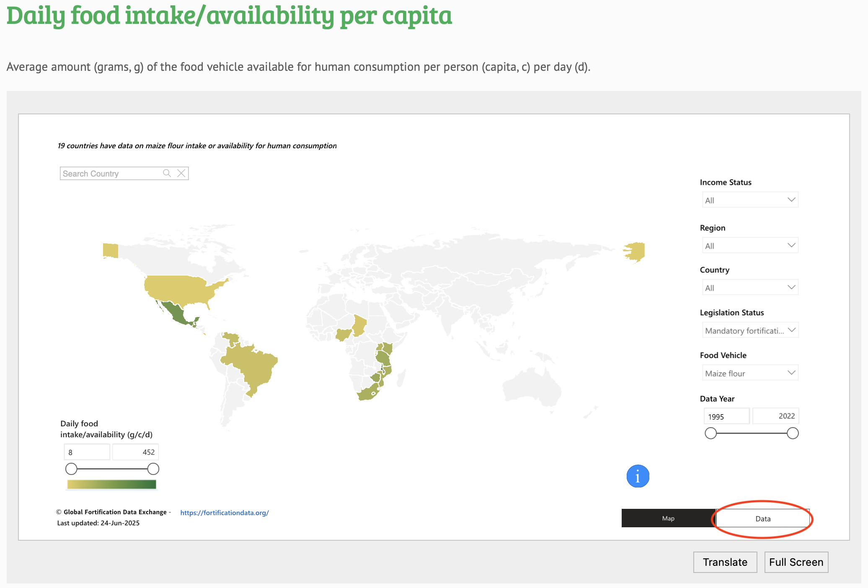Image resolution: width=868 pixels, height=588 pixels.
Task: Open Full Screen mode
Action: [796, 562]
